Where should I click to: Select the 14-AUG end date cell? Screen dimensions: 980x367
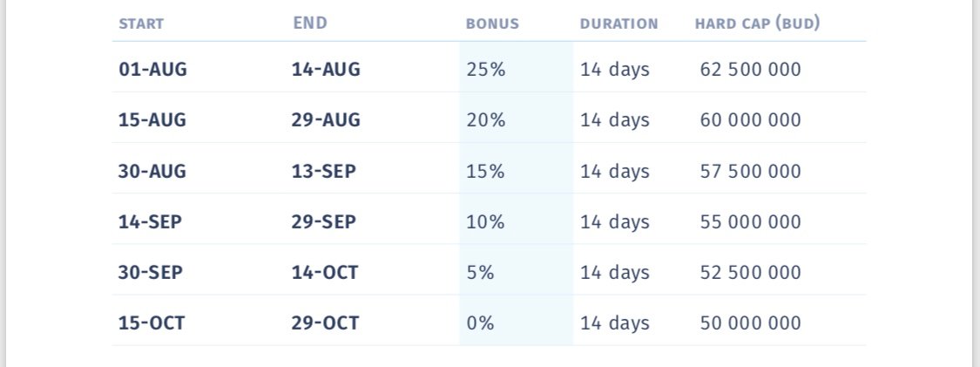click(327, 70)
